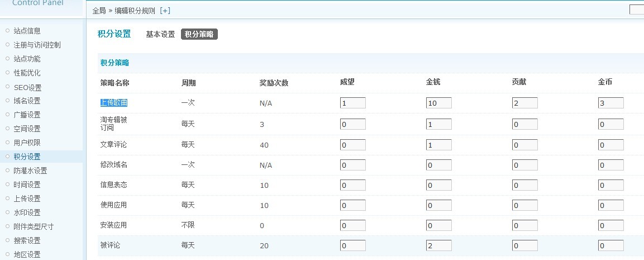
Task: Click the [+] icon in the breadcrumb
Action: (165, 11)
